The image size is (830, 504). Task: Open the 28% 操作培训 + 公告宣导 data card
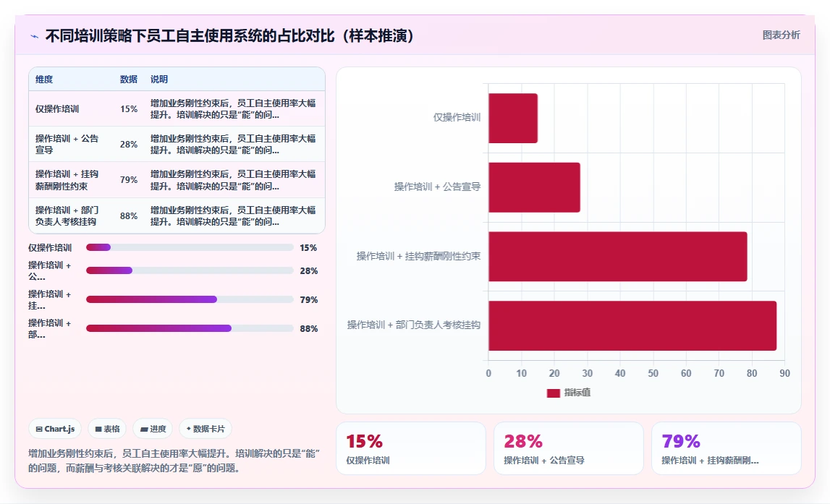569,448
